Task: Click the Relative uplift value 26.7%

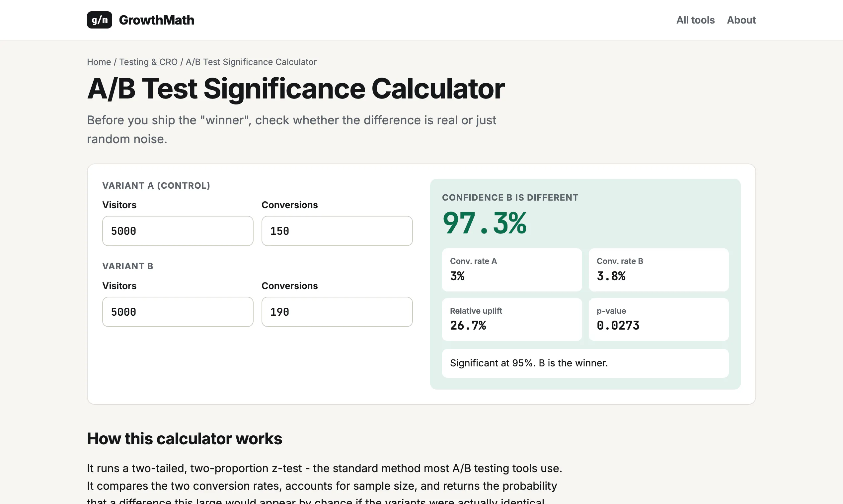Action: tap(468, 325)
